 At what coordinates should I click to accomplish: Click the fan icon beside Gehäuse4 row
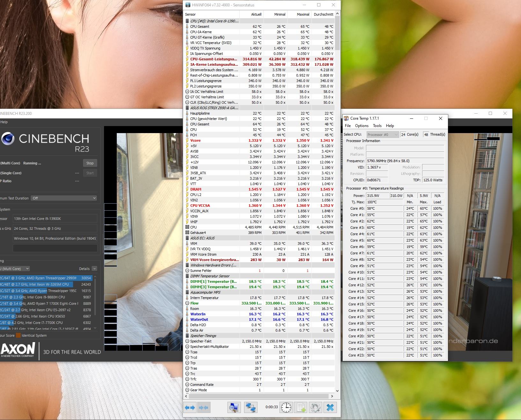[187, 233]
